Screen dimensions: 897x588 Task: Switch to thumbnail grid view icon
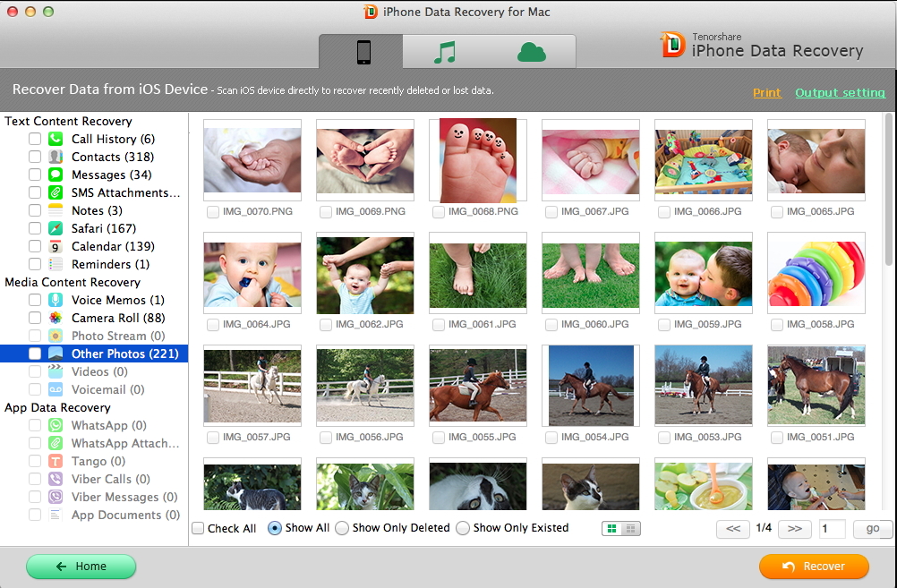(x=612, y=529)
